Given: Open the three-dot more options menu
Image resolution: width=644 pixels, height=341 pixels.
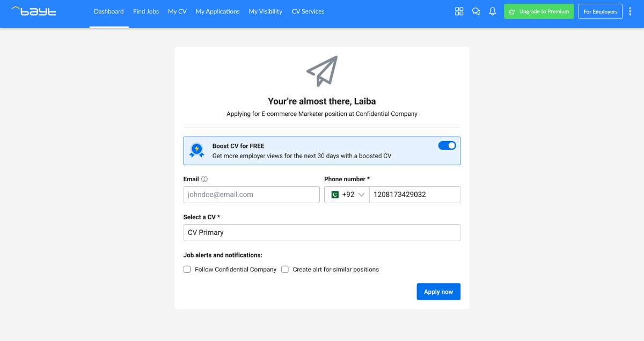Looking at the screenshot, I should point(631,11).
